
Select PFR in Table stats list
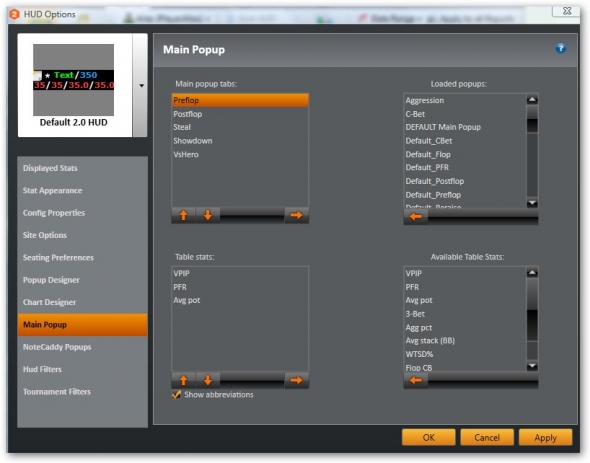(x=240, y=287)
